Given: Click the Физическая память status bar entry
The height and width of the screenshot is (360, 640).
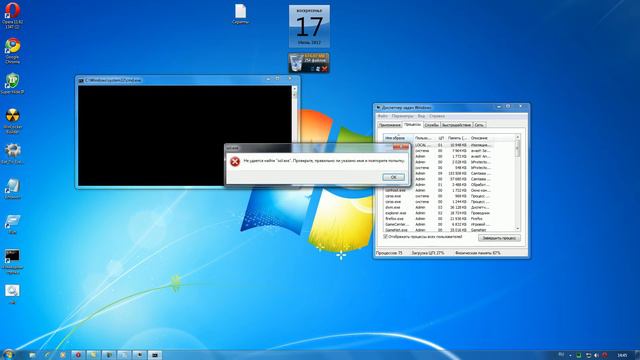Looking at the screenshot, I should (x=478, y=253).
